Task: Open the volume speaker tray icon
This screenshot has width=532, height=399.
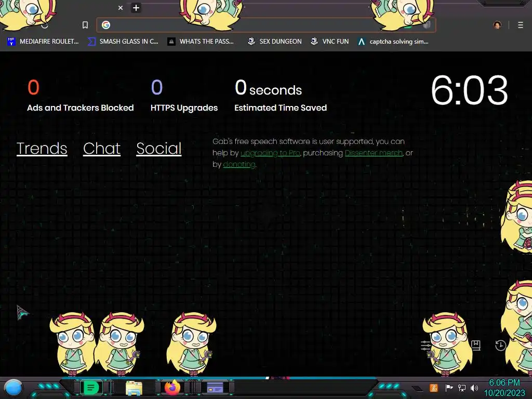Action: pos(474,388)
